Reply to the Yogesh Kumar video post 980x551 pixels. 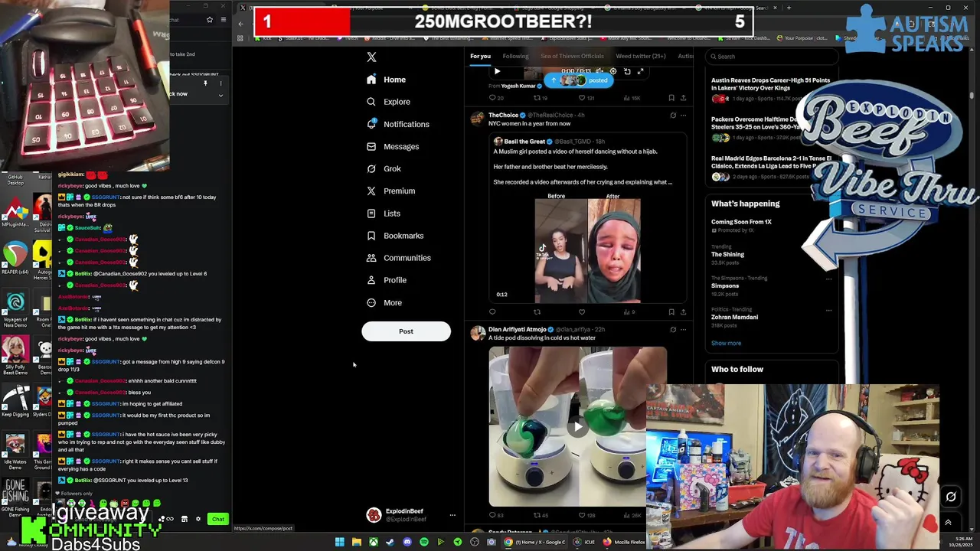(496, 98)
